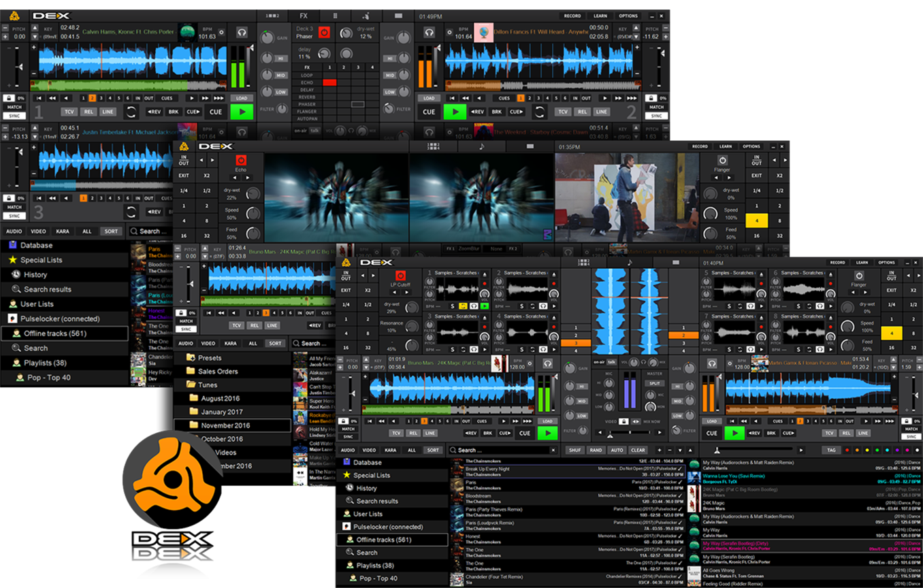Toggle yellow 4 loop button in 01:35PM window

coord(757,220)
